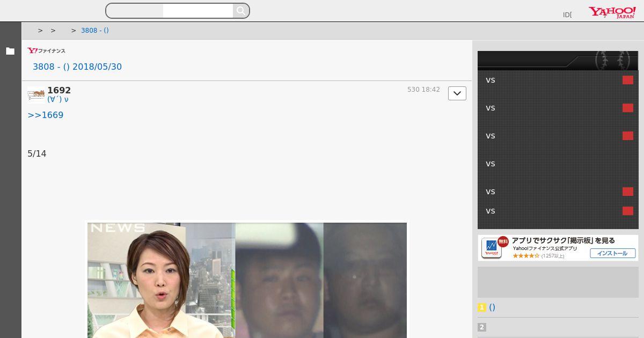This screenshot has height=338, width=644.
Task: Click the gray rank 2 badge
Action: click(481, 327)
